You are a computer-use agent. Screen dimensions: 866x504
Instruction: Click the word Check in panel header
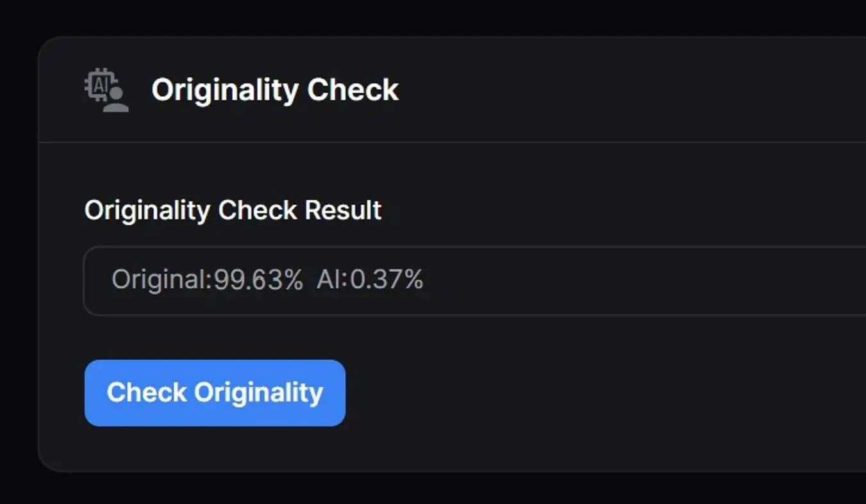pos(353,90)
